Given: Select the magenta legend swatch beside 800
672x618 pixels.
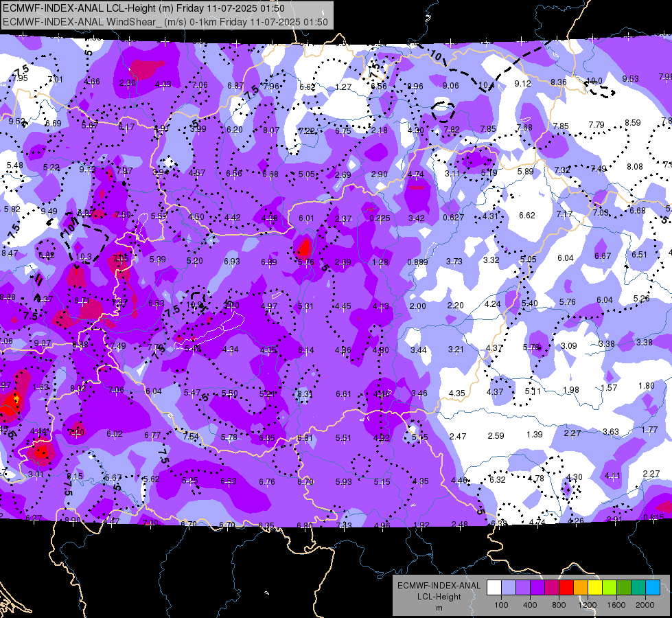Looking at the screenshot, I should pyautogui.click(x=552, y=587).
